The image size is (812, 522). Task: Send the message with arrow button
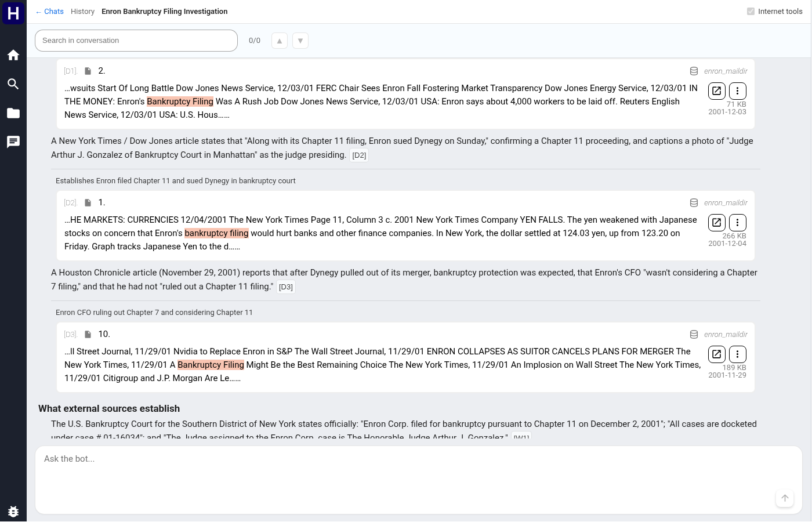pyautogui.click(x=785, y=498)
